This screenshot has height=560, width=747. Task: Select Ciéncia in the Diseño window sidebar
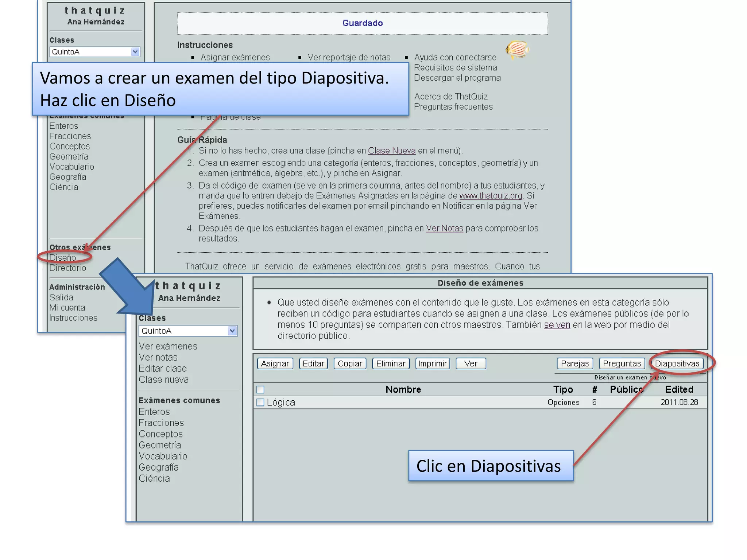point(154,478)
